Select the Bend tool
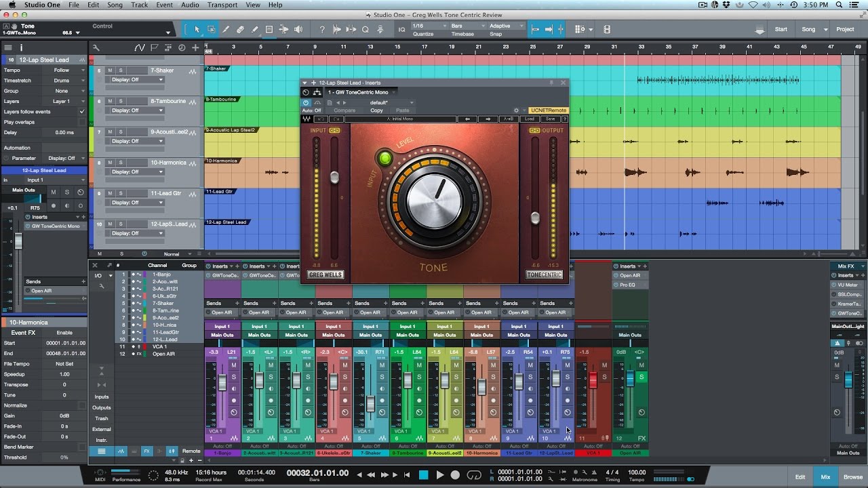The width and height of the screenshot is (868, 488). click(283, 29)
